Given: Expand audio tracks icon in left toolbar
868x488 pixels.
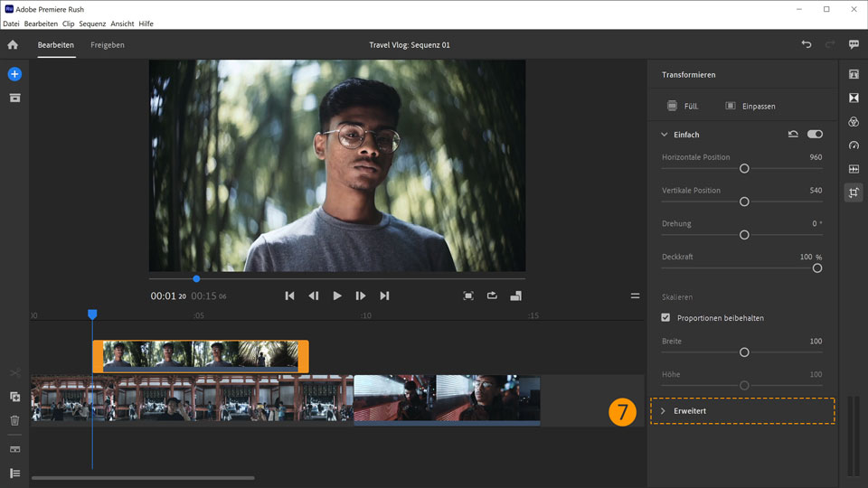Looking at the screenshot, I should click(15, 449).
